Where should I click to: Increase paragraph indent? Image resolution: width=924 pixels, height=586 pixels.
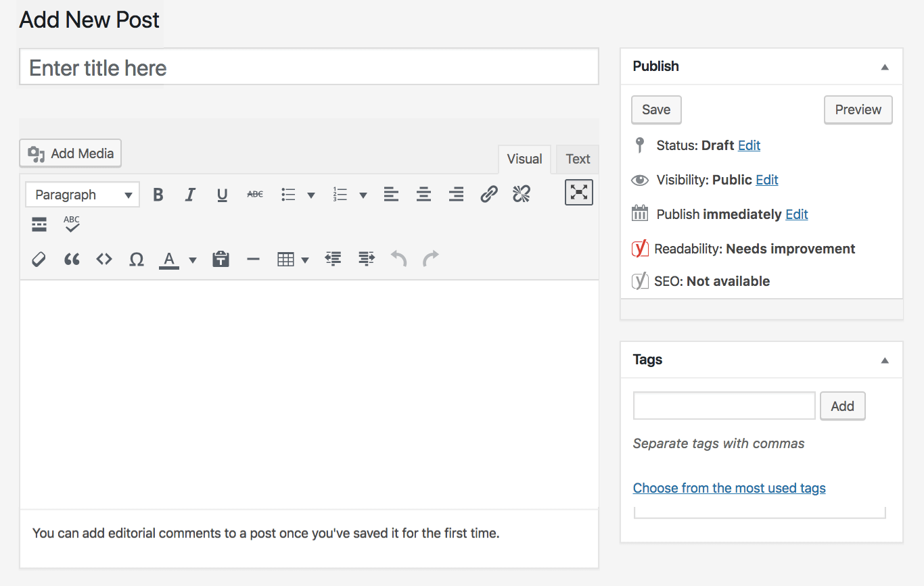click(x=366, y=259)
